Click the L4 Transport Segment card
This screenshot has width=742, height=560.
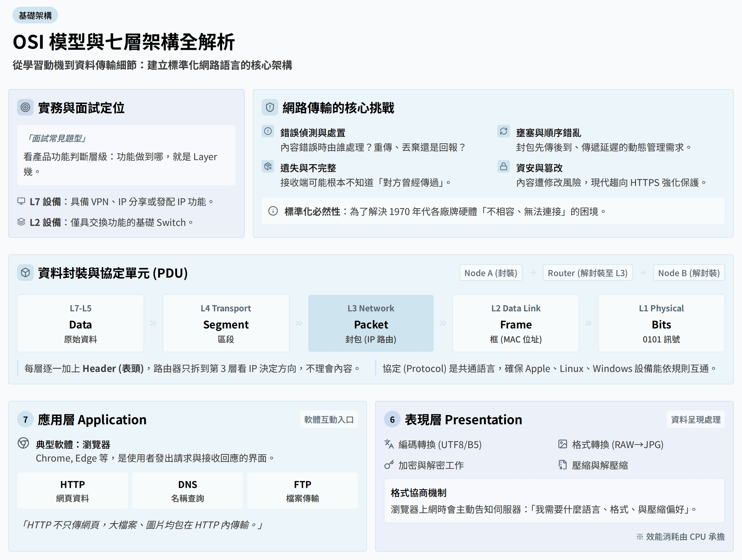coord(226,323)
